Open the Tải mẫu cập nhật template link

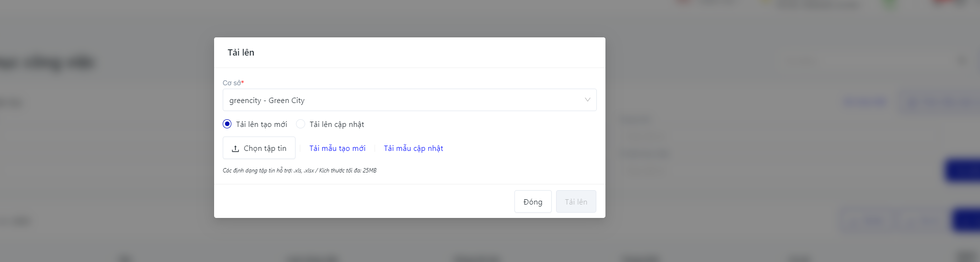click(x=413, y=148)
